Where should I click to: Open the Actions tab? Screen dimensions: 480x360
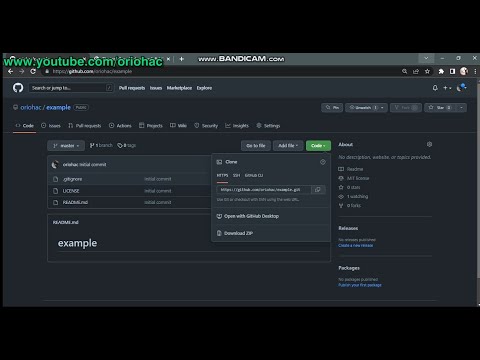120,126
